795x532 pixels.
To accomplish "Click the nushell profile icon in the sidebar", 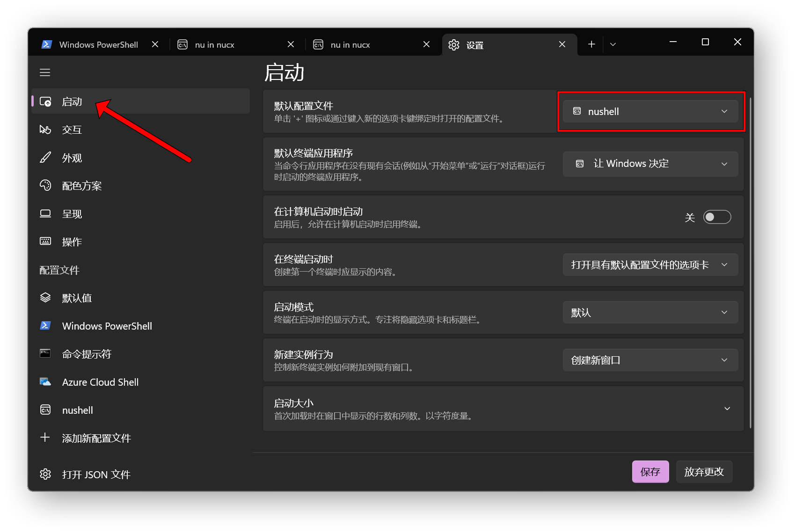I will (x=45, y=410).
